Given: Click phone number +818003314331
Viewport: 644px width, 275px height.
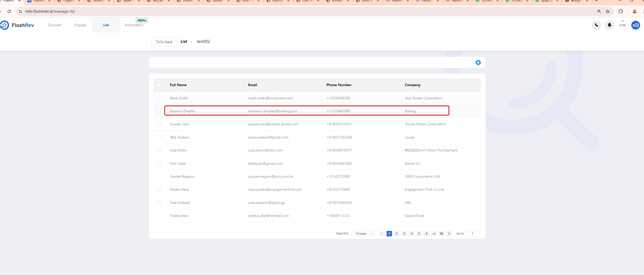Looking at the screenshot, I should (339, 124).
